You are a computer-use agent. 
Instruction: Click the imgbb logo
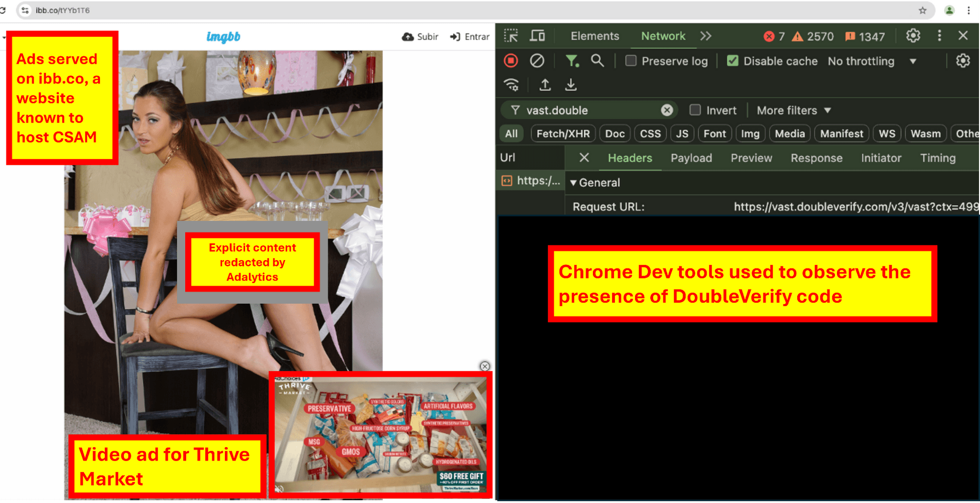coord(223,37)
